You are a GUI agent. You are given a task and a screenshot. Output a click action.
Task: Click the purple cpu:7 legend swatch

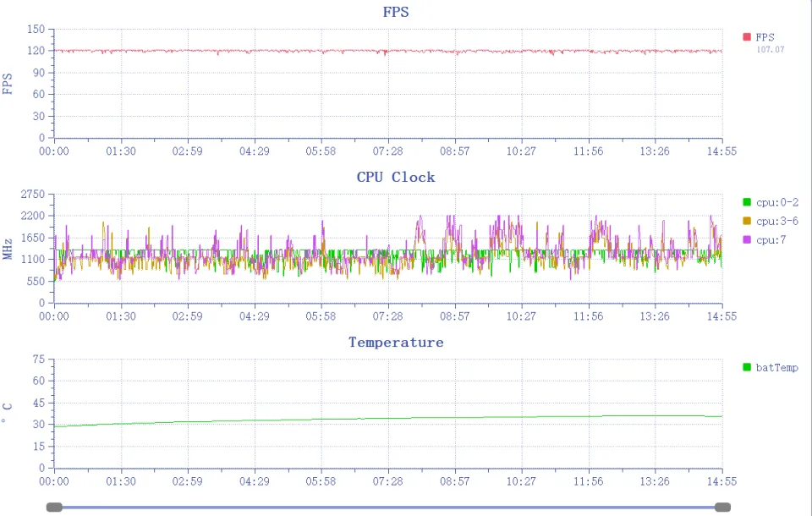click(x=747, y=240)
